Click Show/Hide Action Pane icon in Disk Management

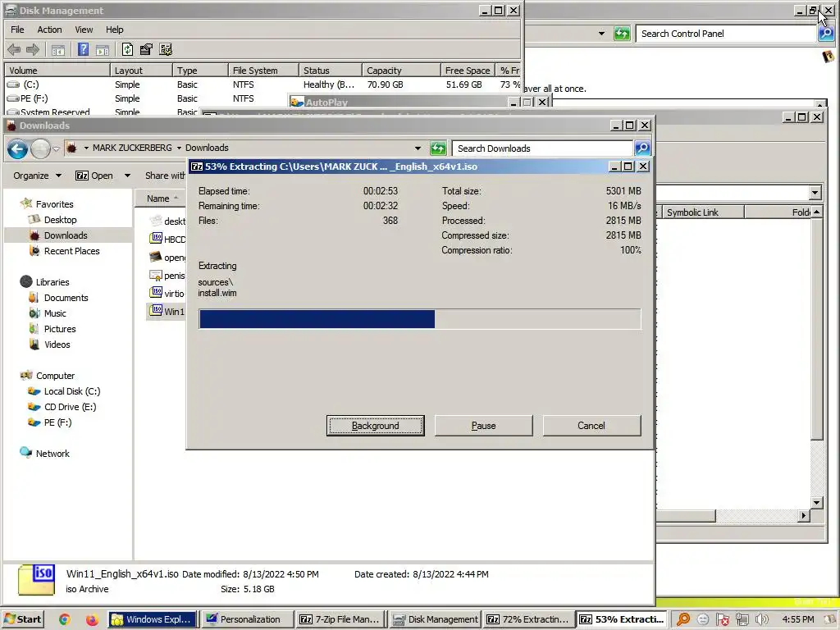click(103, 50)
